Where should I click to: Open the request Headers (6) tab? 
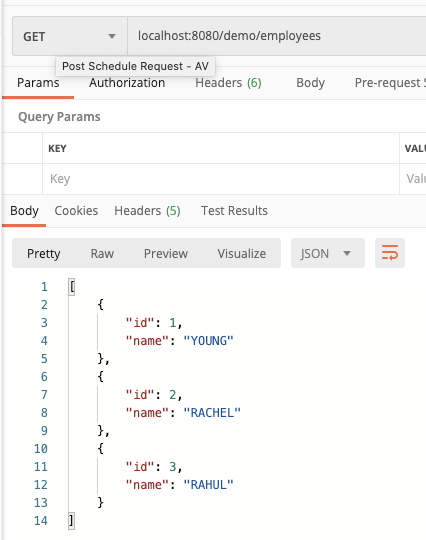point(228,83)
